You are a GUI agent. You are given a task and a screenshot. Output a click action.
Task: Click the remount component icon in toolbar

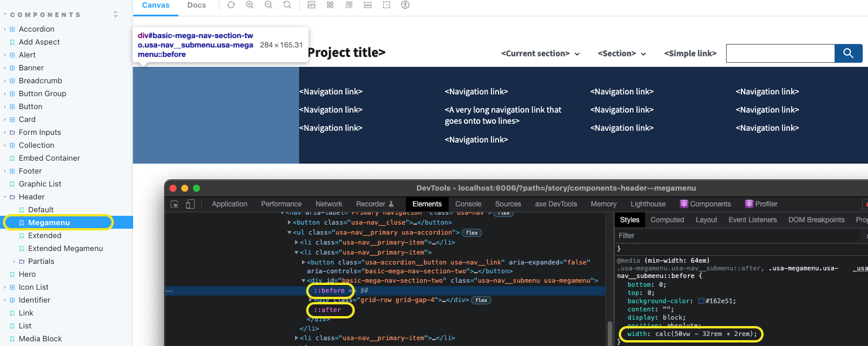[x=231, y=5]
